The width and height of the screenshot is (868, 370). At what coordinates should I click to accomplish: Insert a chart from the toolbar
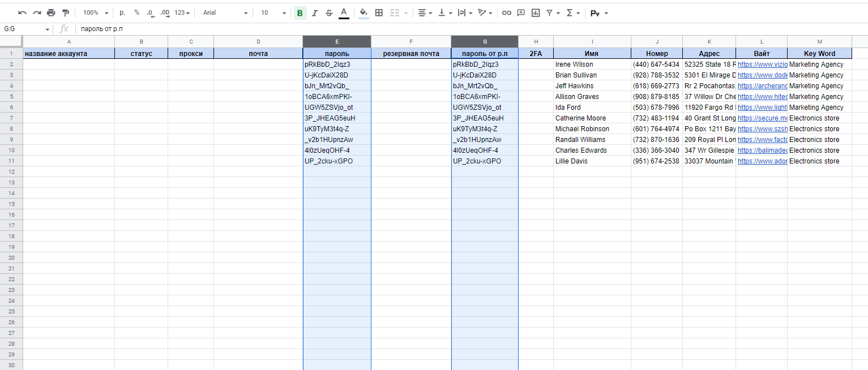tap(536, 12)
